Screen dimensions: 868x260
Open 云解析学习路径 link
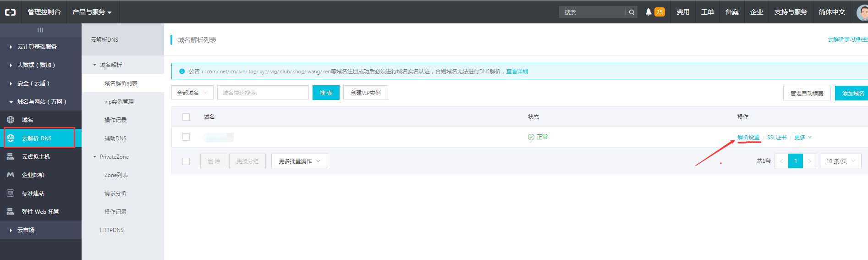[848, 39]
